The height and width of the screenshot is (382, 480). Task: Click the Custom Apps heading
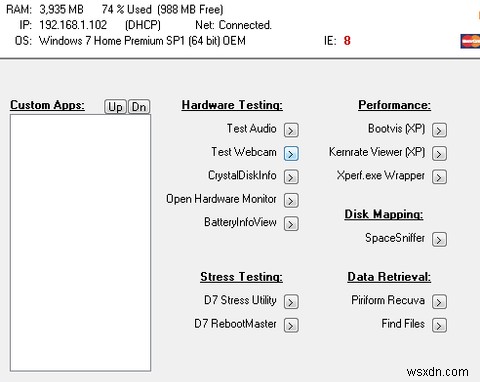47,105
